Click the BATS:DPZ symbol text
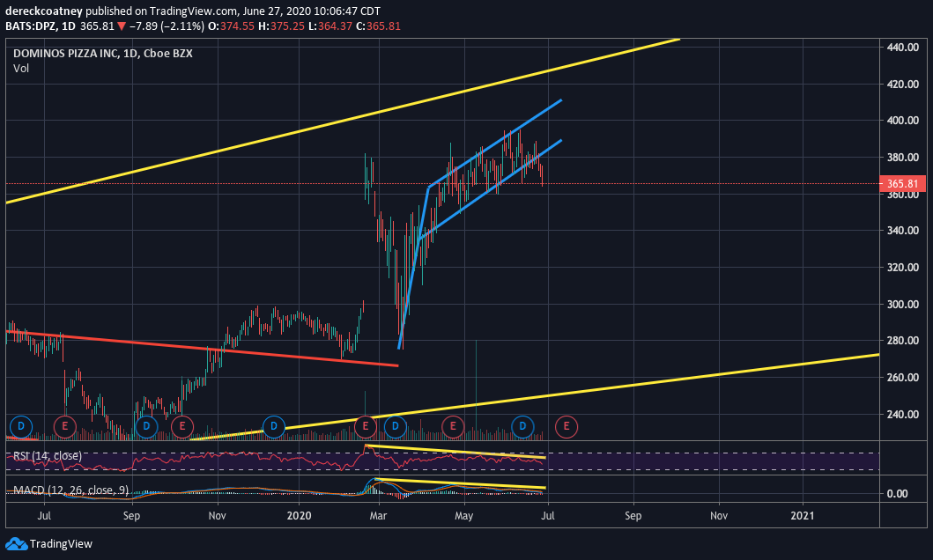933x560 pixels. [x=30, y=26]
